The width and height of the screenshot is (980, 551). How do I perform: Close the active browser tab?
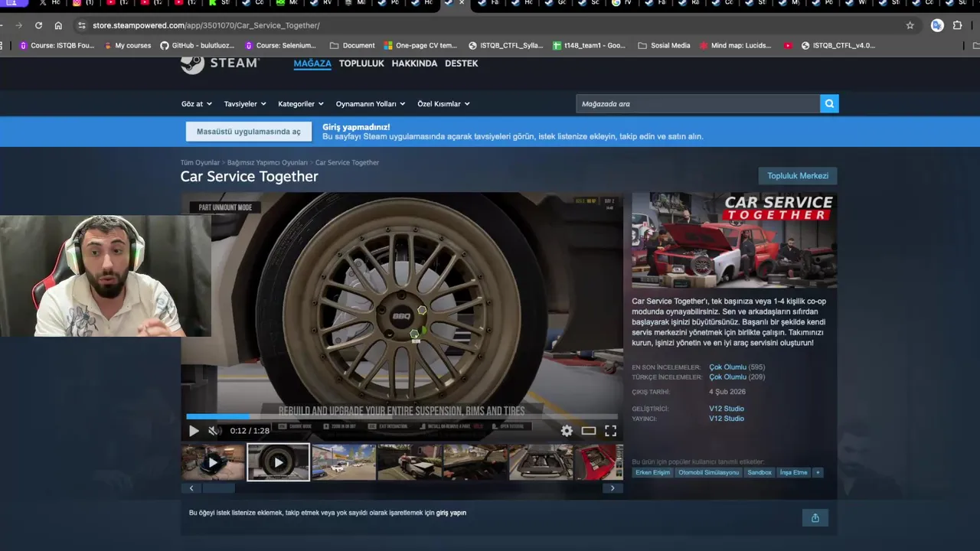tap(461, 3)
